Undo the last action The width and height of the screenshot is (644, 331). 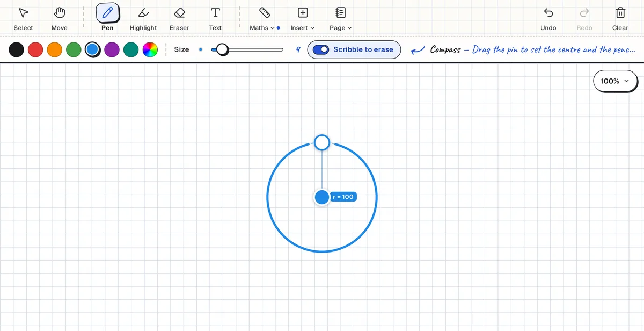[548, 19]
